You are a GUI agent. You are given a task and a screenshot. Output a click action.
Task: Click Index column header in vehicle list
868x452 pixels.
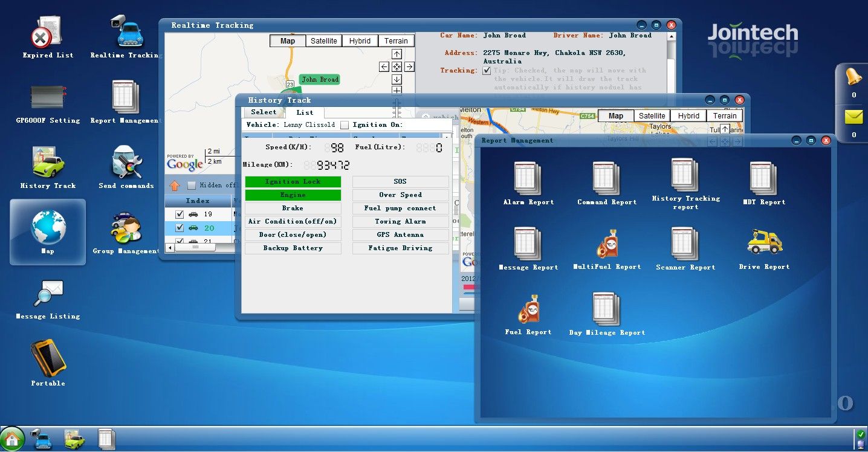[198, 201]
